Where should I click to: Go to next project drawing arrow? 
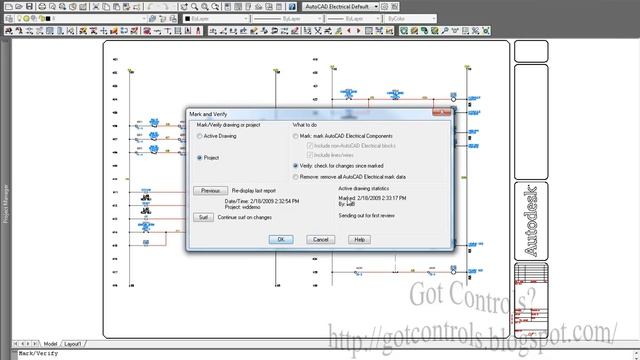(x=358, y=31)
